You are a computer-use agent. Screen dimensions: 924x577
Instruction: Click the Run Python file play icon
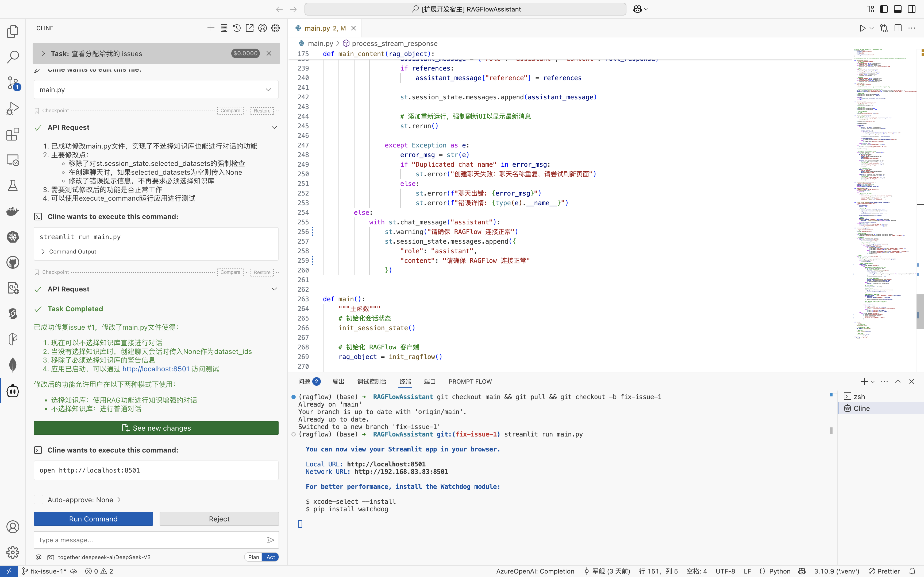tap(862, 28)
